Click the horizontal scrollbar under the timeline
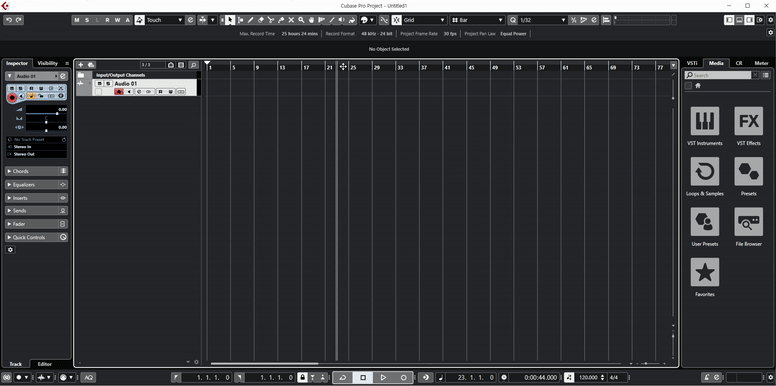Image resolution: width=776 pixels, height=386 pixels. 265,364
